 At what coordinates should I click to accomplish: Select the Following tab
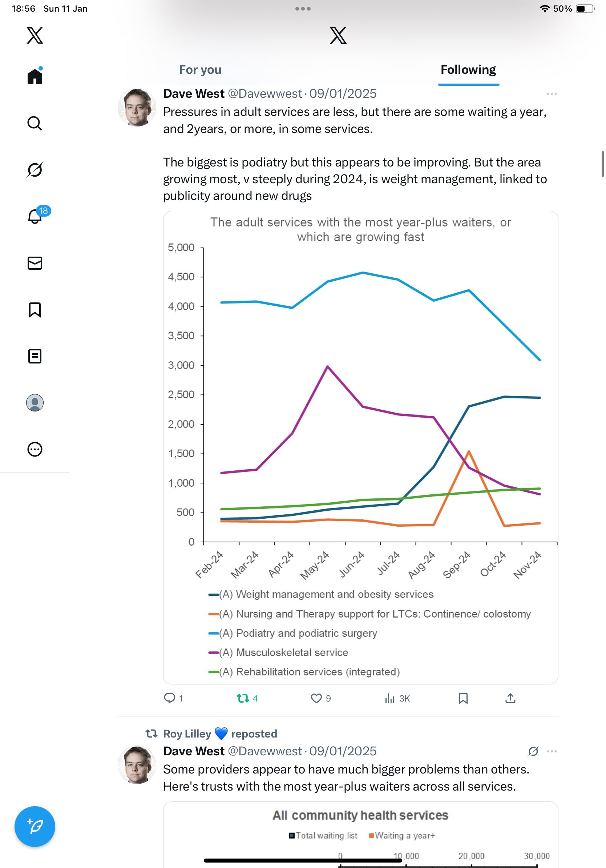[x=468, y=70]
